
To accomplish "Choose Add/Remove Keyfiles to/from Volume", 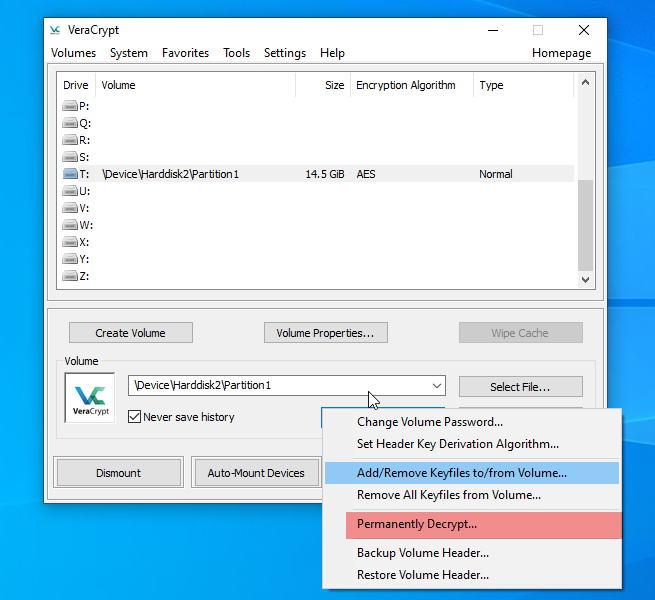I will 472,473.
